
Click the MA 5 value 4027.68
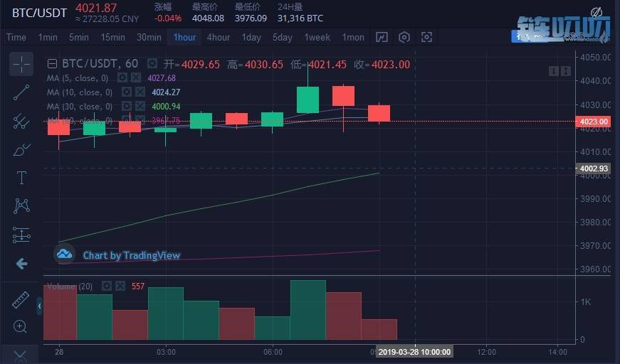(162, 78)
